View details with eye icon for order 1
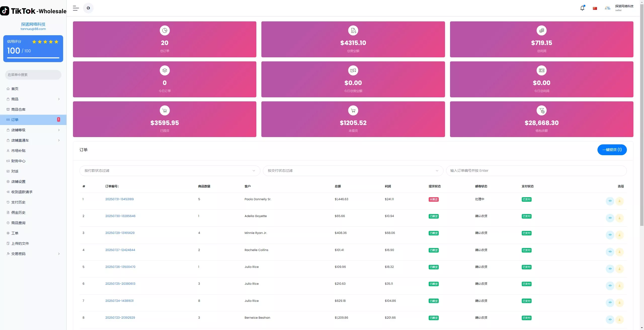The width and height of the screenshot is (644, 330). pos(610,201)
